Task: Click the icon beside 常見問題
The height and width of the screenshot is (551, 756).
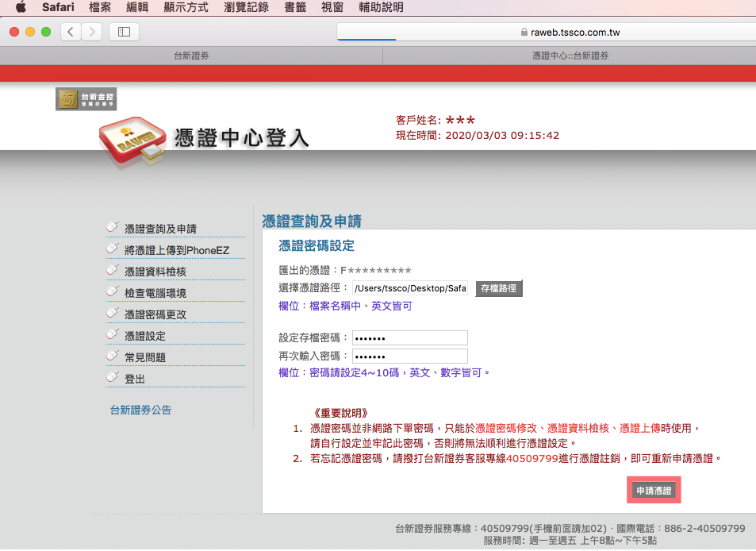Action: click(x=113, y=356)
